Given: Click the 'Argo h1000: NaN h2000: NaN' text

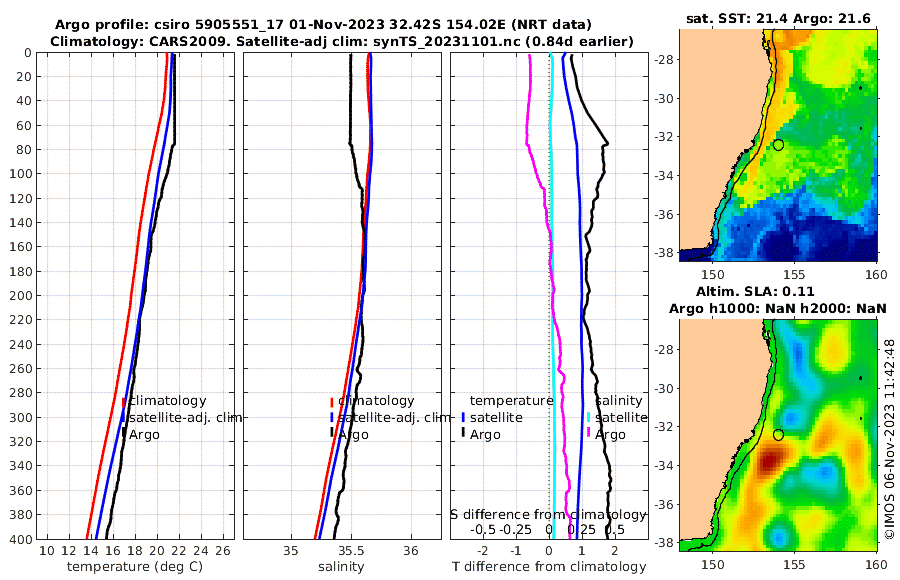Looking at the screenshot, I should tap(778, 308).
